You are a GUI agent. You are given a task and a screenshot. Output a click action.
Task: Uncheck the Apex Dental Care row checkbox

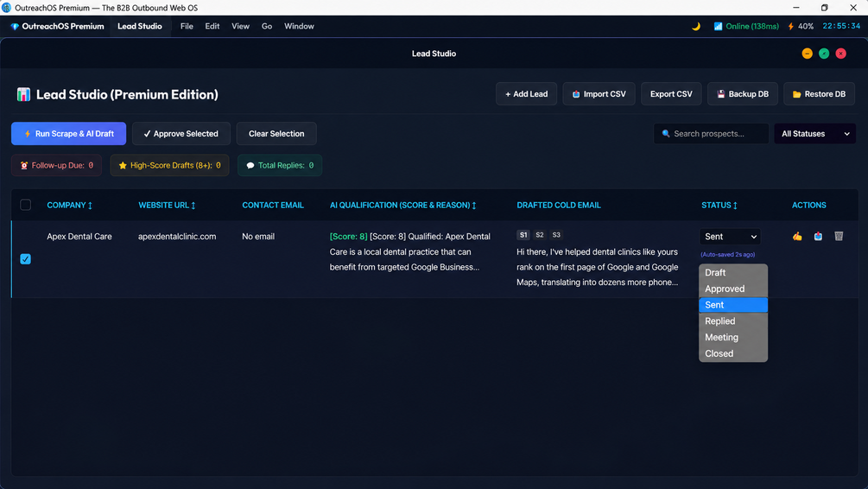(x=25, y=259)
